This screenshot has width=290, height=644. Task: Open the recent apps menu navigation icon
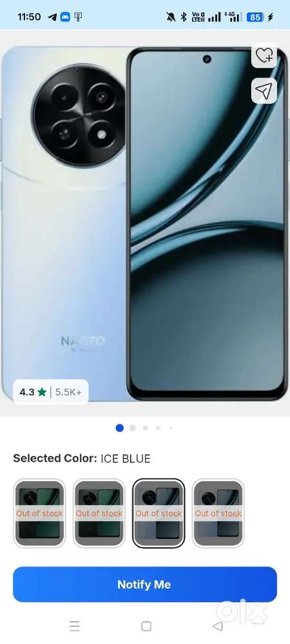tap(74, 626)
